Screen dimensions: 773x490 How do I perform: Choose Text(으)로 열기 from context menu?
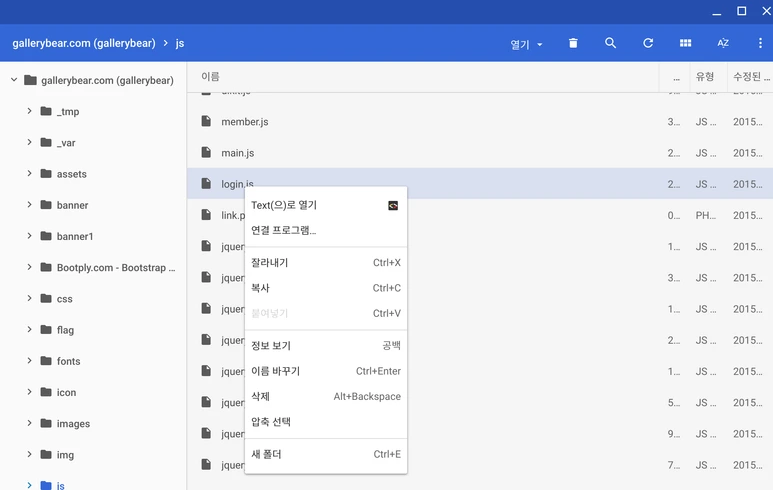click(326, 205)
